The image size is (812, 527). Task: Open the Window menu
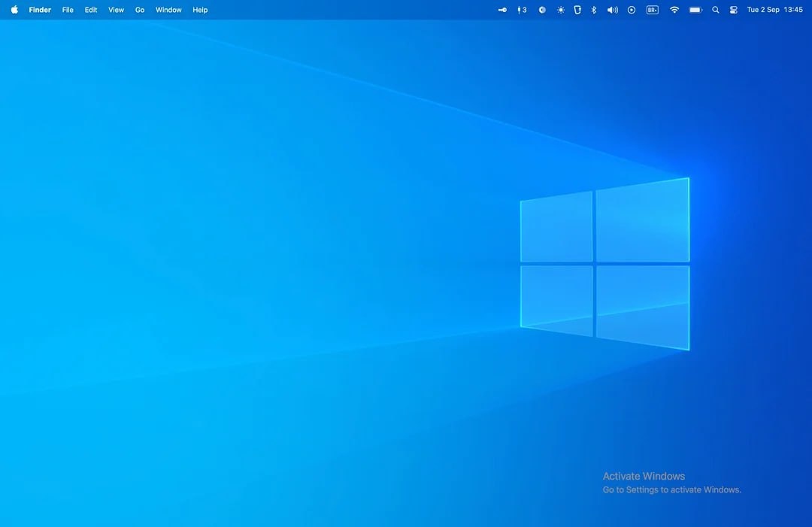pos(168,10)
